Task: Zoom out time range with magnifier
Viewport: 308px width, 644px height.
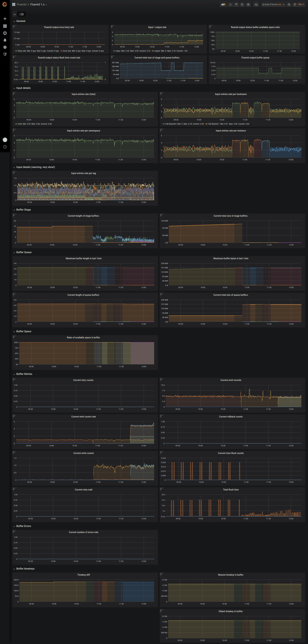Action: tap(289, 4)
